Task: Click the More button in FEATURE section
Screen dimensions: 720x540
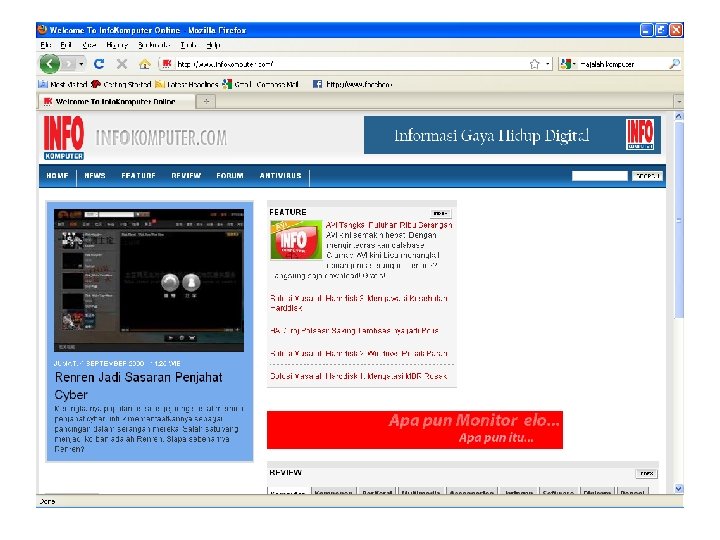Action: coord(441,214)
